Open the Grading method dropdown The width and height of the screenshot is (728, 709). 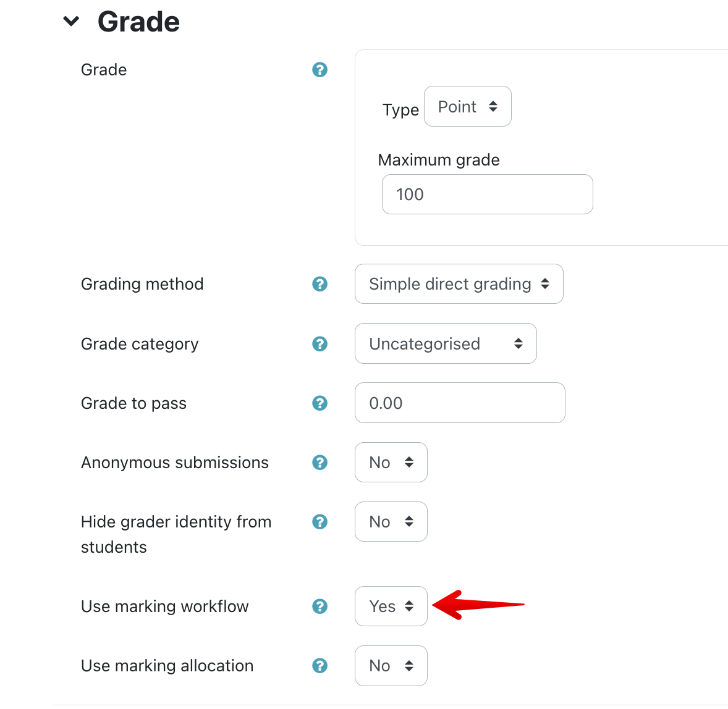(459, 284)
